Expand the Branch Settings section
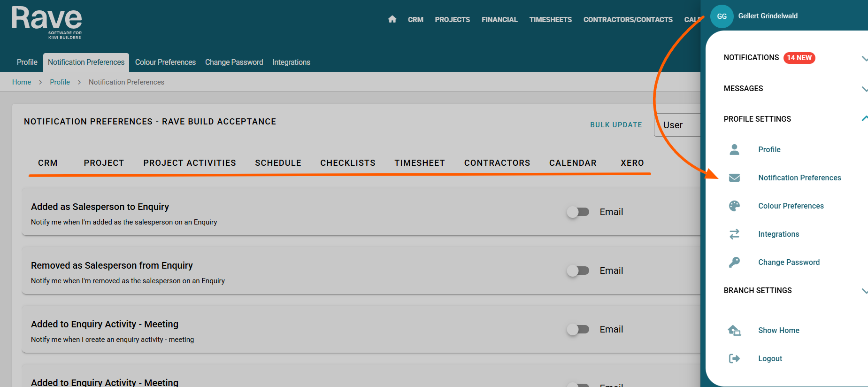Image resolution: width=868 pixels, height=387 pixels. pos(864,291)
